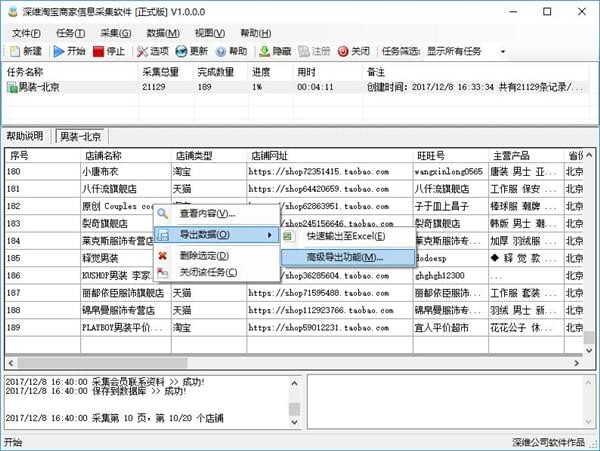
Task: Click the 采集总量 column header
Action: 166,72
